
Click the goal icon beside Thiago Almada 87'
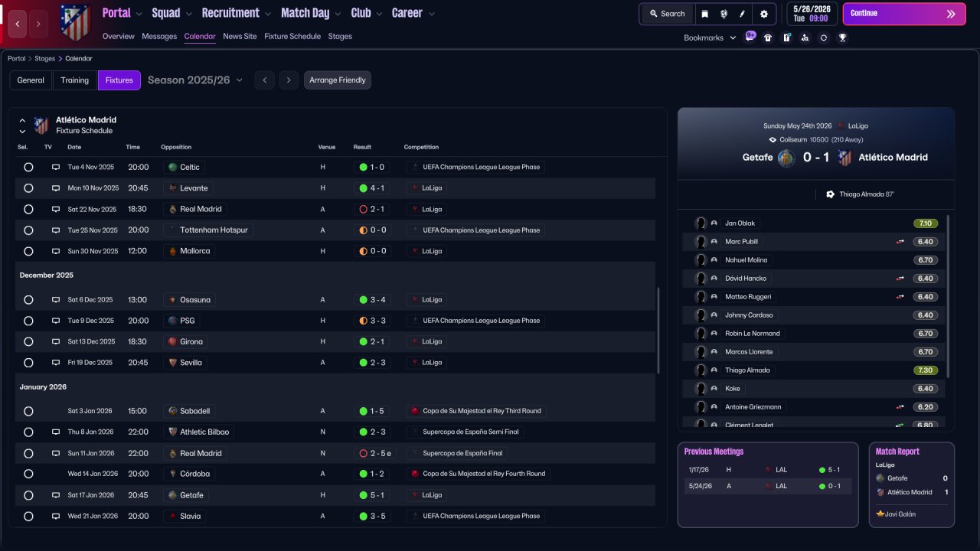tap(831, 194)
